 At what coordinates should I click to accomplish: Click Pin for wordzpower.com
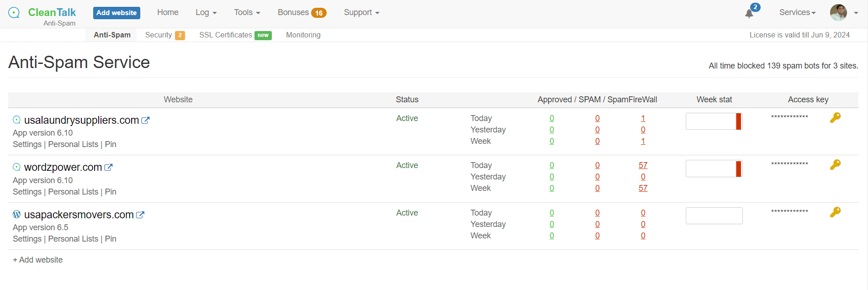[x=111, y=192]
